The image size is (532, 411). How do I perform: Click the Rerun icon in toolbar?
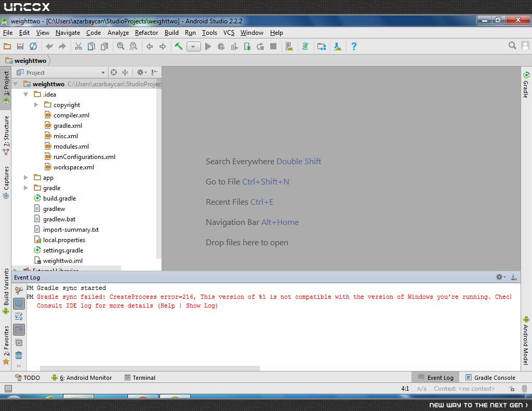coord(260,46)
